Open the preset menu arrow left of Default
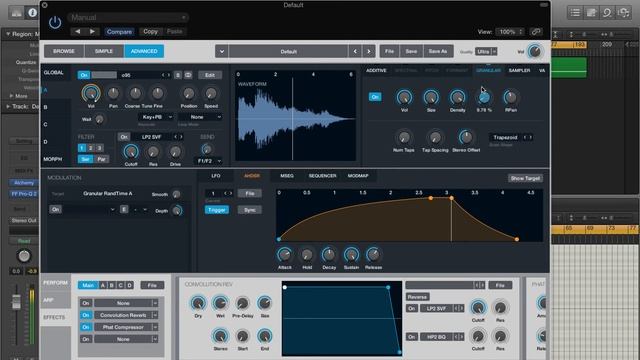The height and width of the screenshot is (360, 640). click(222, 51)
